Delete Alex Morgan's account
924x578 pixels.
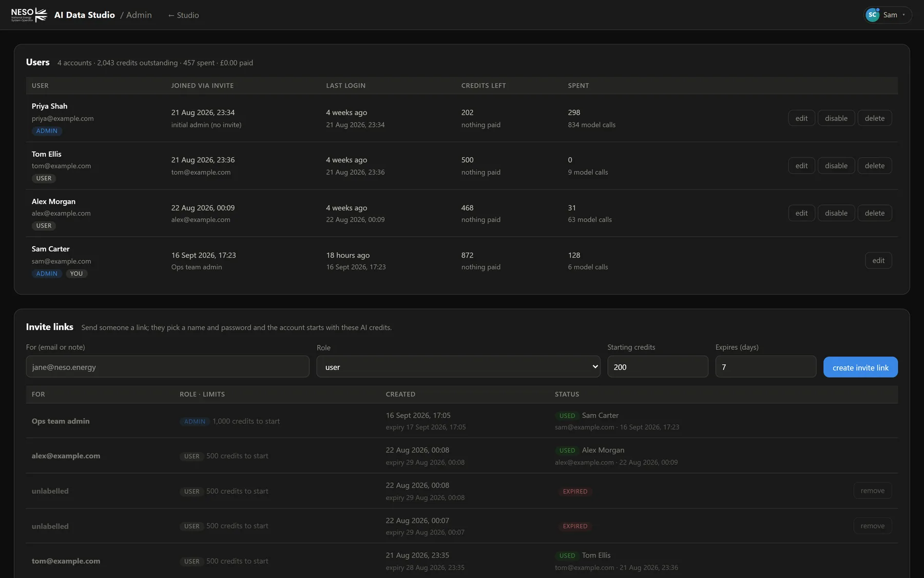(x=875, y=213)
